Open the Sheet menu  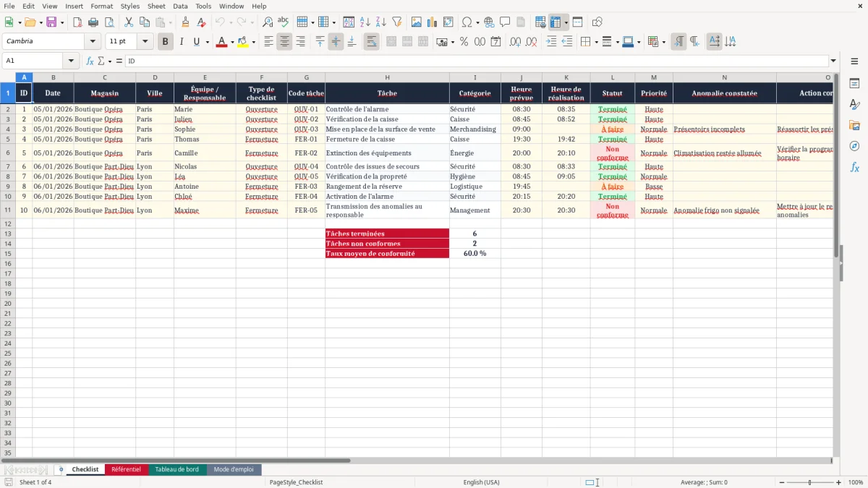(x=156, y=6)
